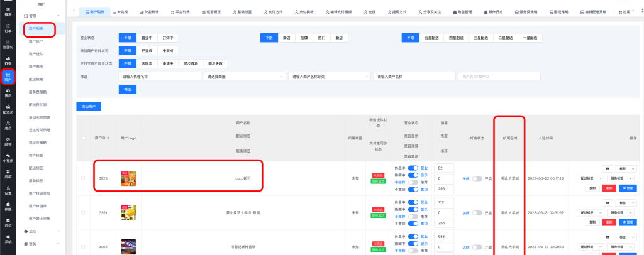This screenshot has height=255, width=644.
Task: Open the 数据 data sidebar icon
Action: (x=8, y=60)
